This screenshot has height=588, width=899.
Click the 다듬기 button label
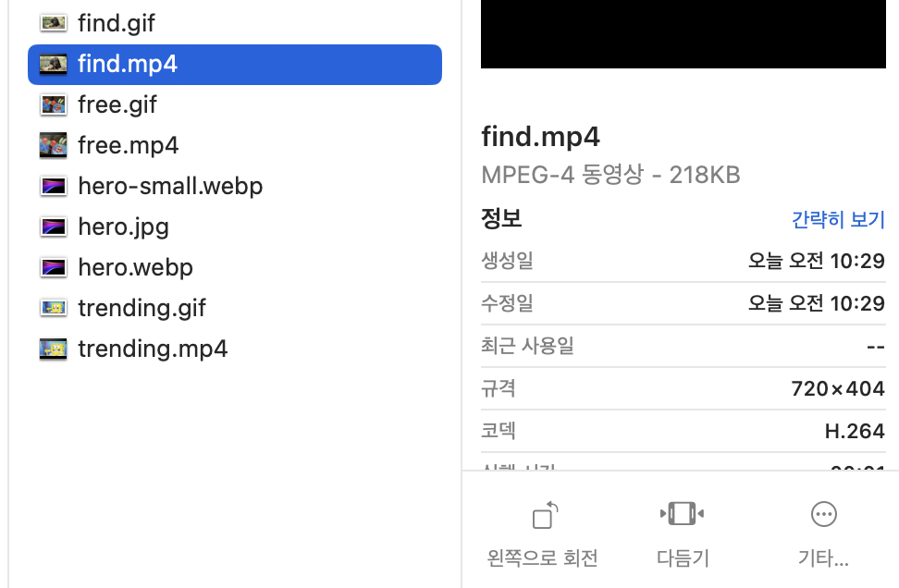tap(683, 557)
